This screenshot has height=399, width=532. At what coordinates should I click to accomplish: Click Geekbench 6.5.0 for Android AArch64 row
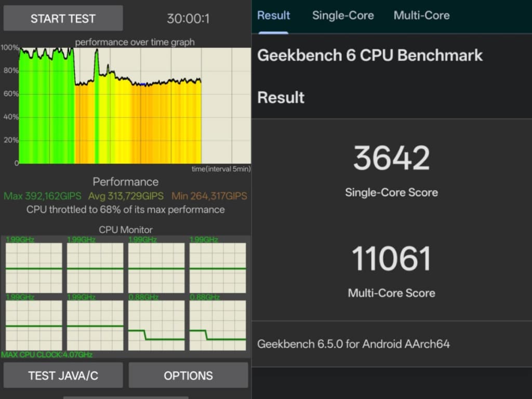click(x=353, y=344)
